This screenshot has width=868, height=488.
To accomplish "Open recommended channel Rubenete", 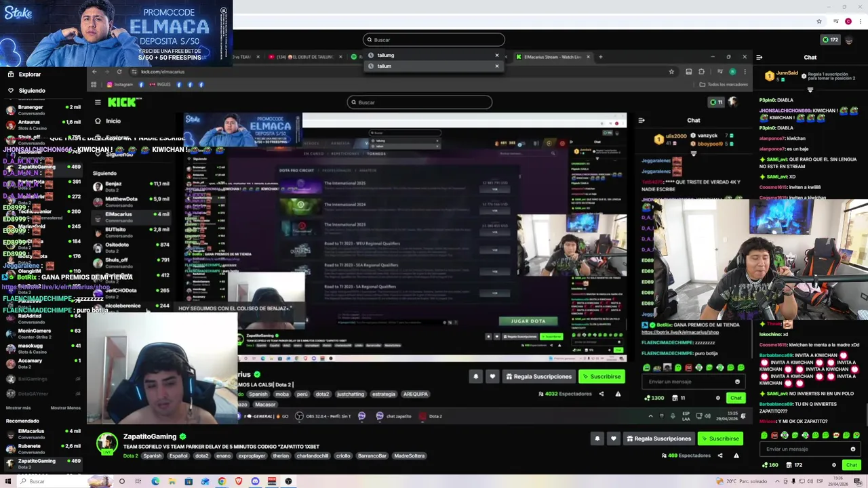I will (x=43, y=449).
